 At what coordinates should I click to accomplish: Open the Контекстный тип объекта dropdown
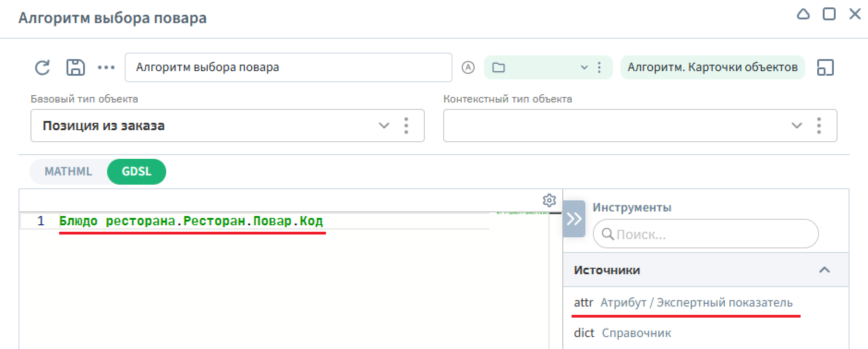coord(796,126)
